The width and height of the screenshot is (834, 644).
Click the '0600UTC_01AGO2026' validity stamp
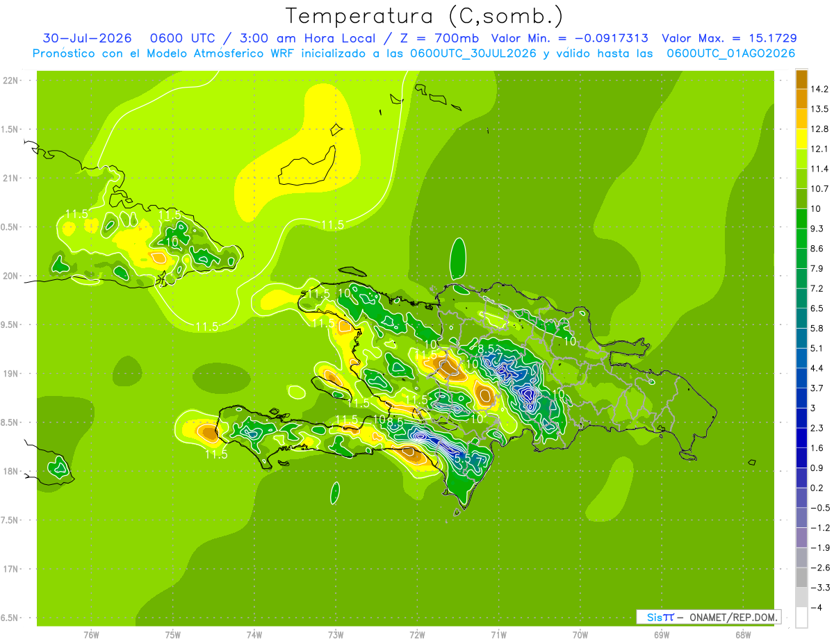pos(730,53)
